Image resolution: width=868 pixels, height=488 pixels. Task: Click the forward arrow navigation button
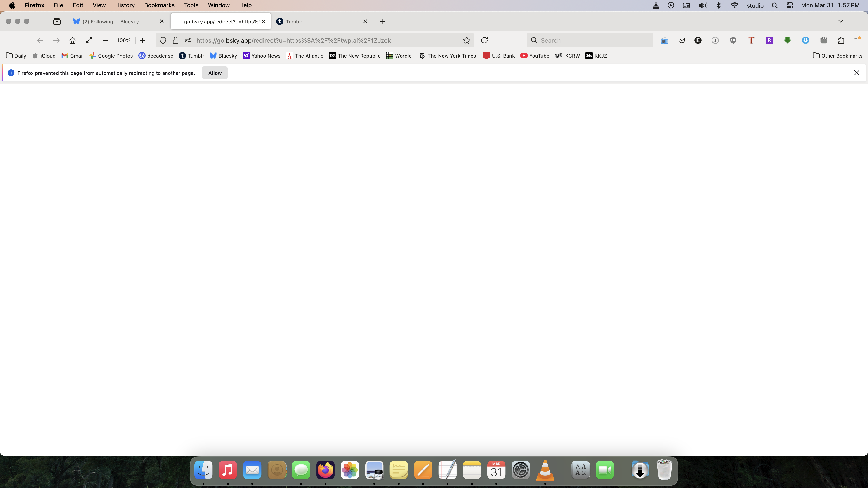click(x=56, y=40)
